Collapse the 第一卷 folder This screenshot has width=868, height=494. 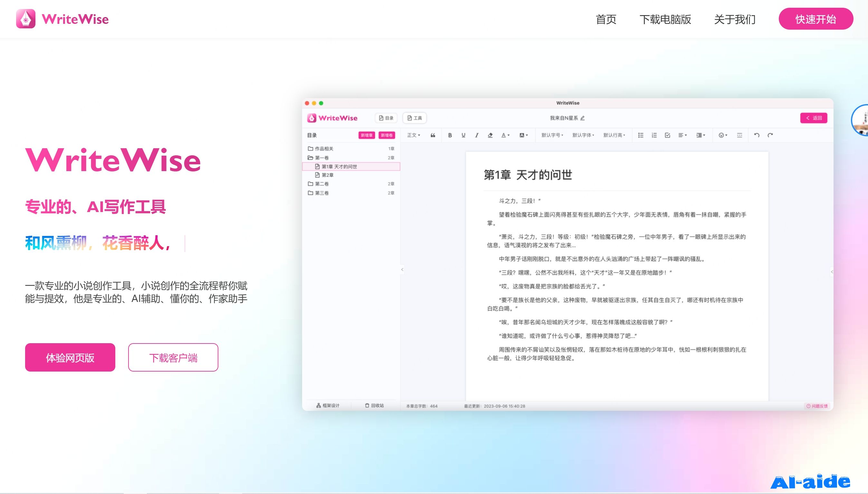(351, 158)
